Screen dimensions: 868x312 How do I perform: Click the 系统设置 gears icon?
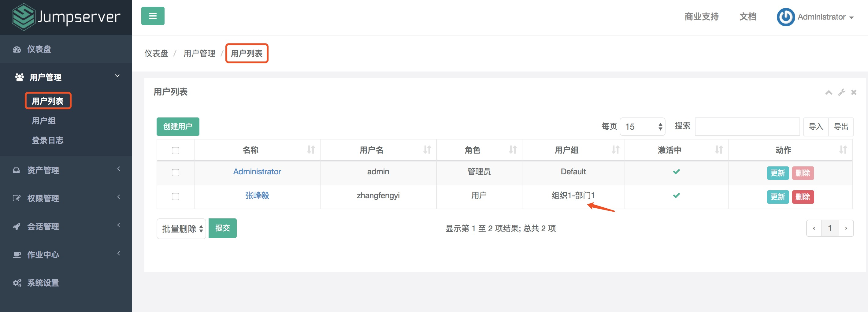pyautogui.click(x=17, y=283)
